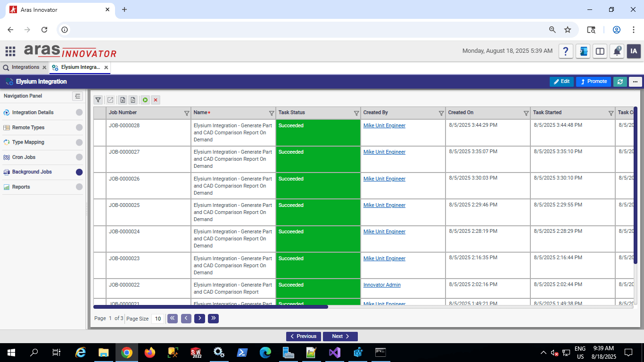The image size is (644, 362).
Task: Open Job Number column filter dropdown
Action: point(187,113)
